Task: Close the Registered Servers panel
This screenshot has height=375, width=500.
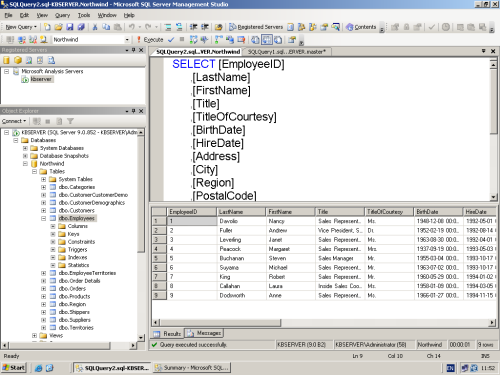Action: tap(141, 50)
